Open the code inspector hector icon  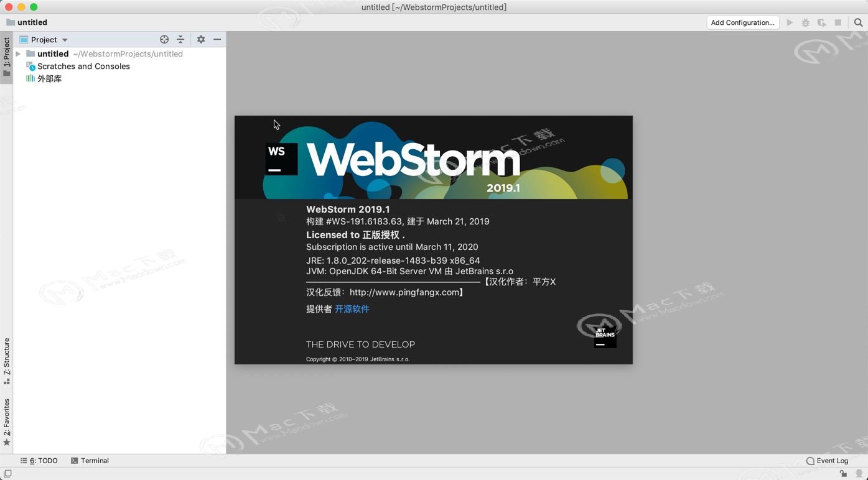859,474
